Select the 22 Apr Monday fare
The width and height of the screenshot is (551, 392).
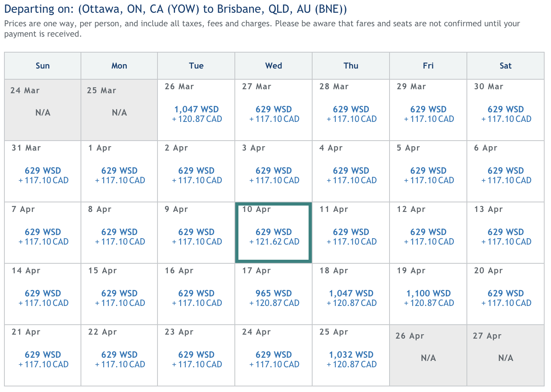pyautogui.click(x=119, y=355)
